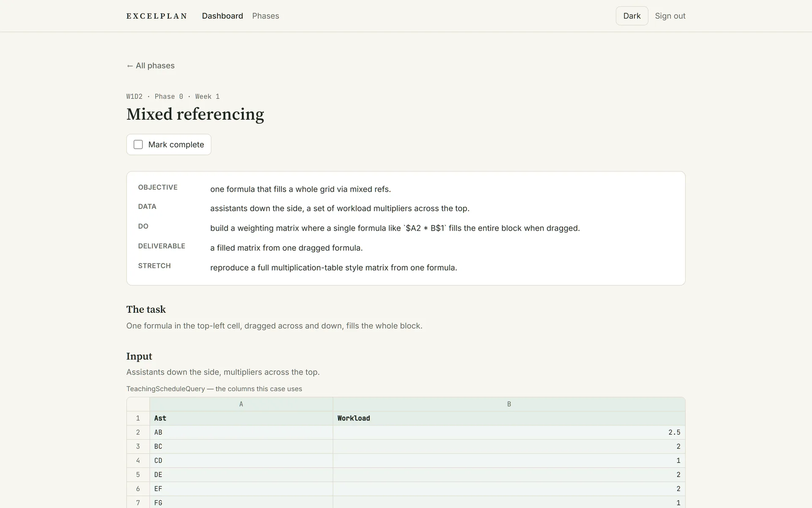Select column A header

pos(241,404)
